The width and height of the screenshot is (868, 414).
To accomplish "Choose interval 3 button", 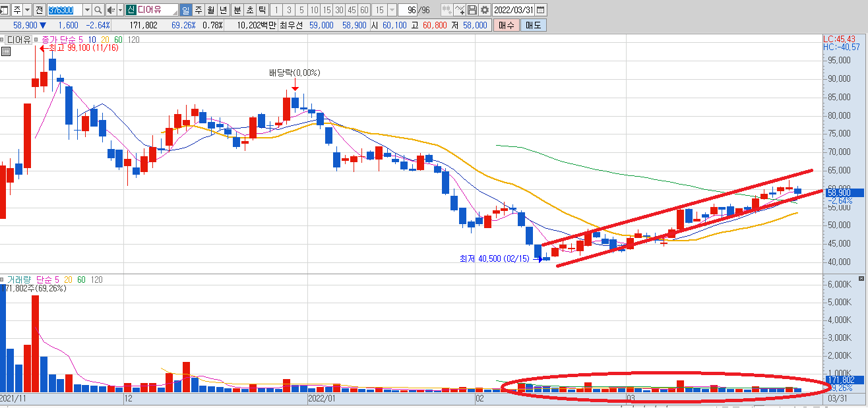I will (x=288, y=10).
